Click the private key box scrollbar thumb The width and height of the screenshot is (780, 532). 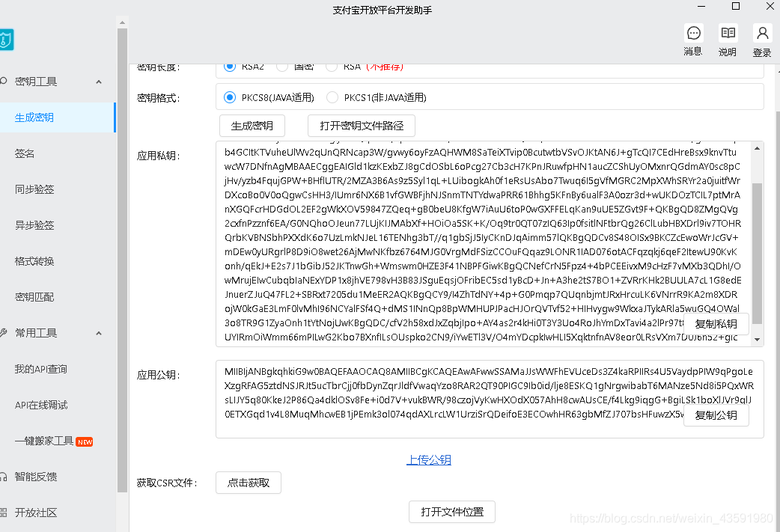point(757,254)
